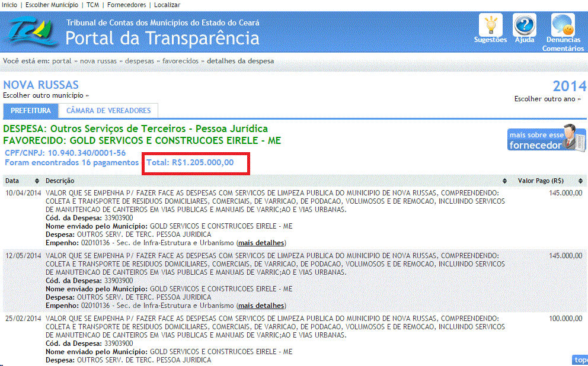The image size is (588, 366).
Task: Sort table by Data column arrows
Action: tap(37, 181)
